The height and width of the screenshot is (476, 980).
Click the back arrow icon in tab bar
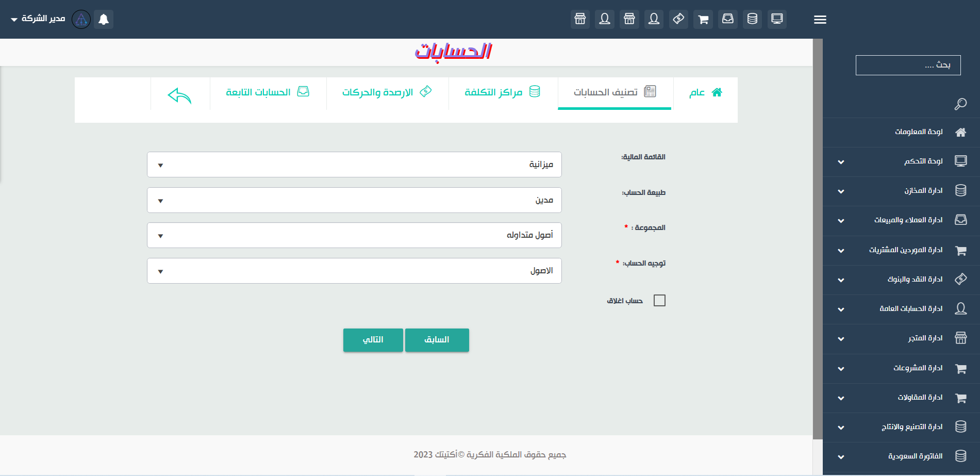pyautogui.click(x=179, y=95)
